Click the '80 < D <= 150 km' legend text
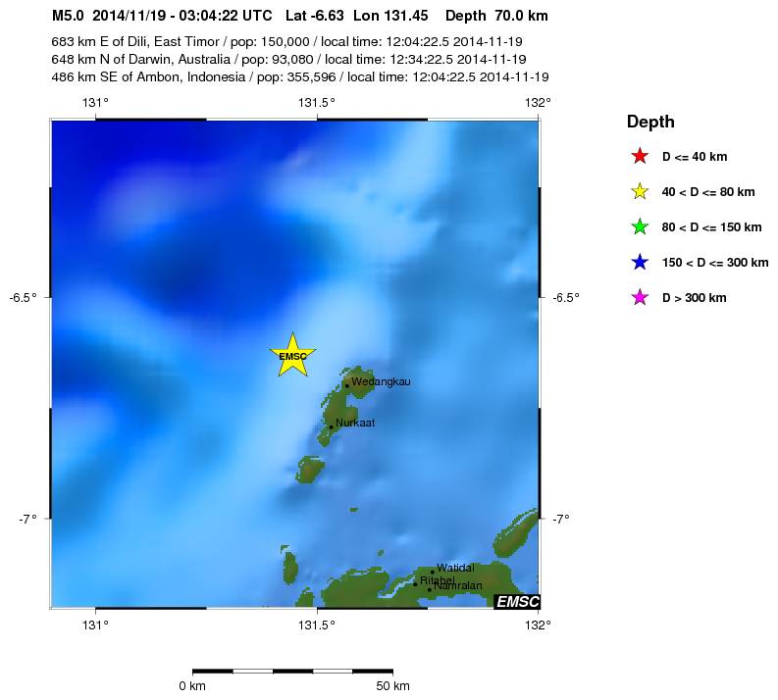Viewport: 778px width, 700px height. tap(711, 227)
